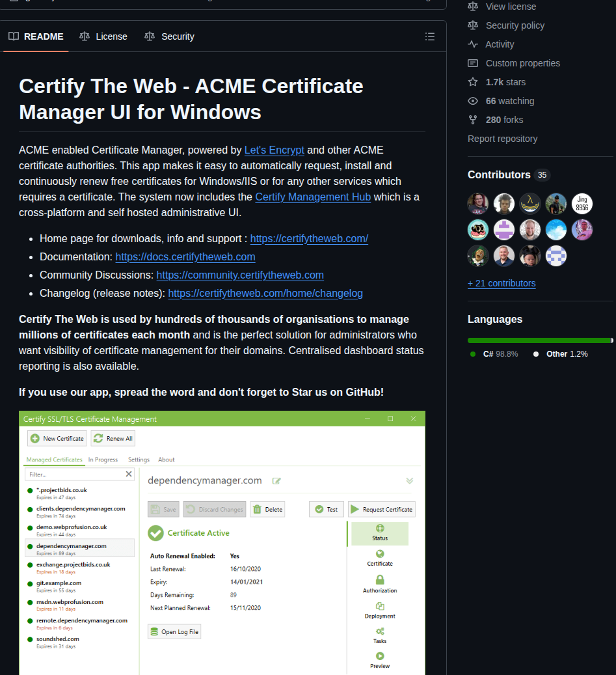This screenshot has height=675, width=616.
Task: Open the Custom properties link
Action: [522, 63]
